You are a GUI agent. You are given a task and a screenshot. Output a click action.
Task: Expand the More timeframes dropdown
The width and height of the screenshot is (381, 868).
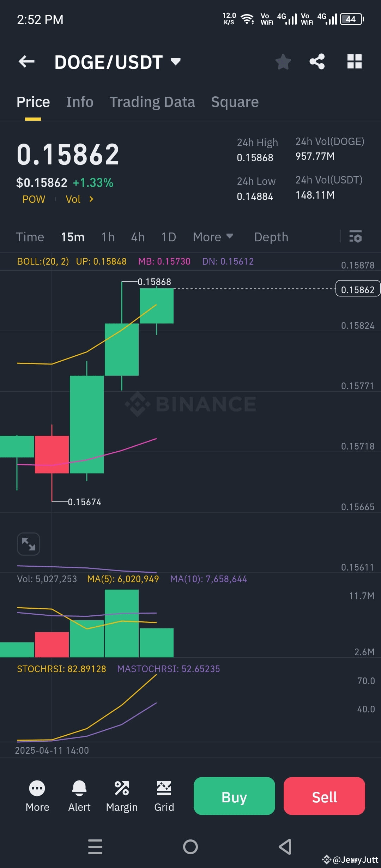[x=213, y=237]
